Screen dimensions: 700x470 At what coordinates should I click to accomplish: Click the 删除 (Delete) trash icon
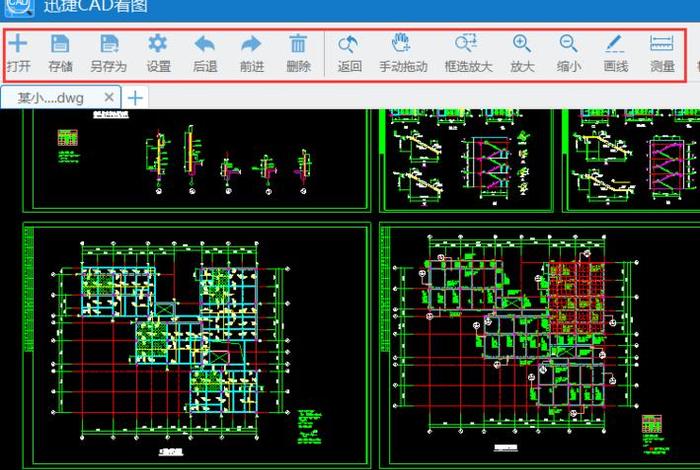point(298,44)
